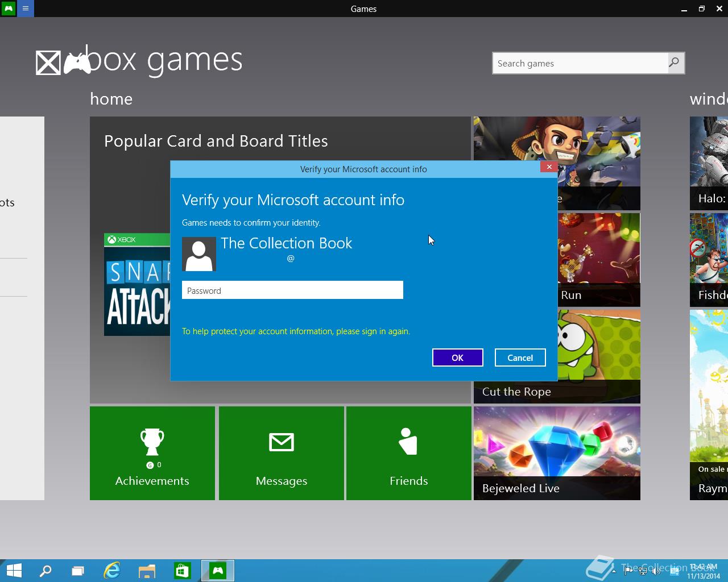Viewport: 728px width, 582px height.
Task: Open the Rayman Jungle Run tile
Action: click(x=599, y=260)
